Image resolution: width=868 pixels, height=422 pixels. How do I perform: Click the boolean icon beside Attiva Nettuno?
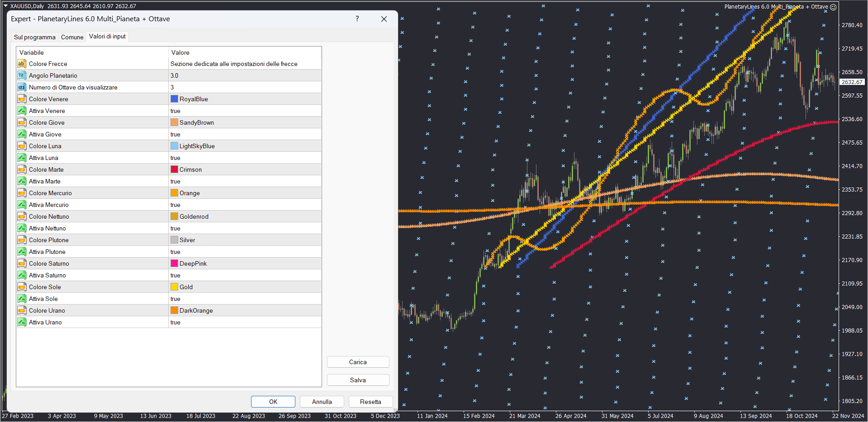[22, 228]
